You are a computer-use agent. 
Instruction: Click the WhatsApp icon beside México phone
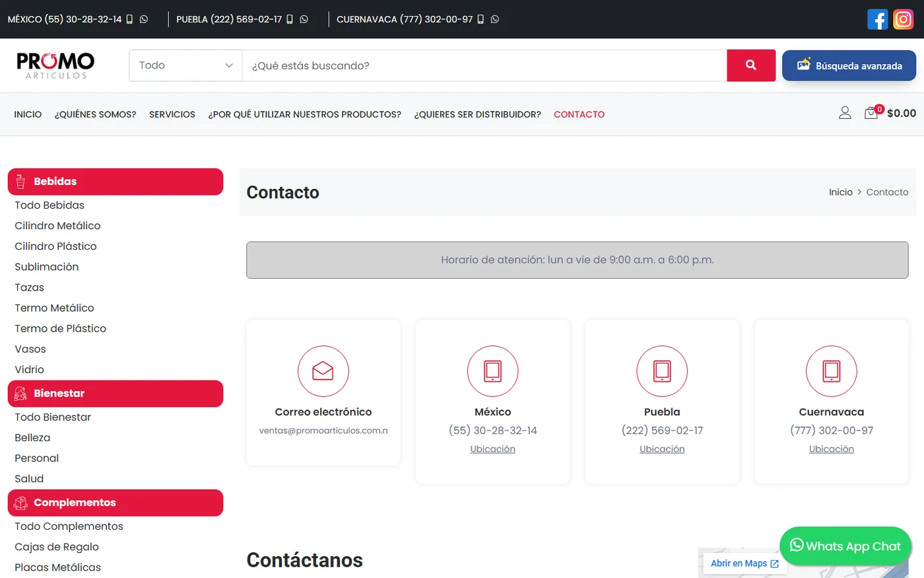coord(144,19)
